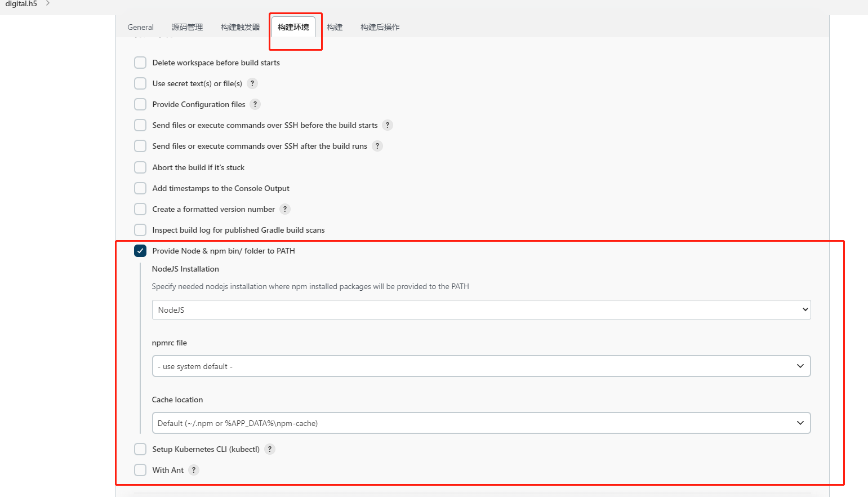
Task: Open help for formatted version number
Action: (x=285, y=209)
